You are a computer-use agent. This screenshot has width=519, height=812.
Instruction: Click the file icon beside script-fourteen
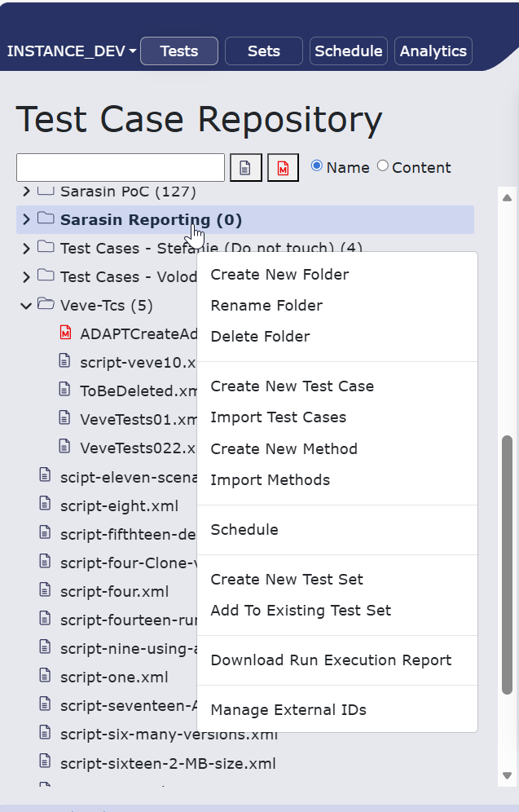[46, 618]
